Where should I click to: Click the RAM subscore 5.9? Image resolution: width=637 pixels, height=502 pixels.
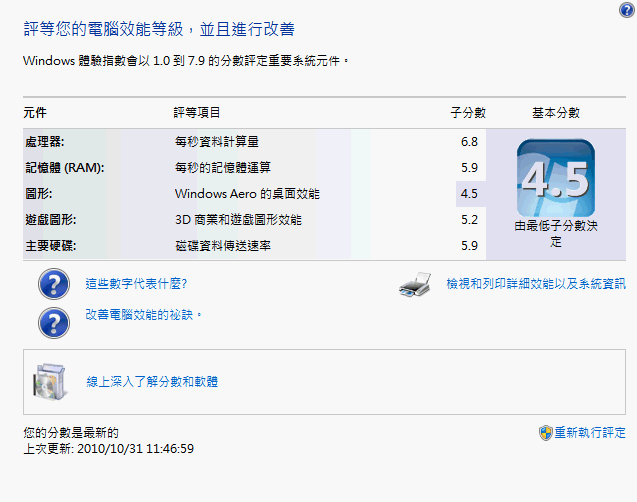pyautogui.click(x=469, y=168)
